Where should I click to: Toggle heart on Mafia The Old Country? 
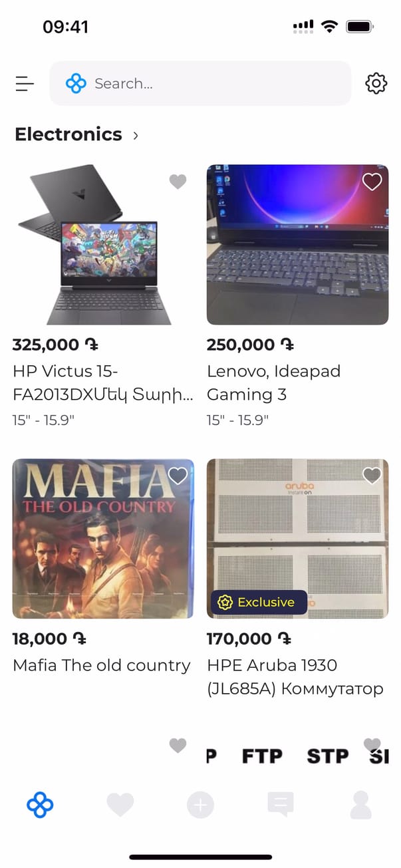click(178, 476)
